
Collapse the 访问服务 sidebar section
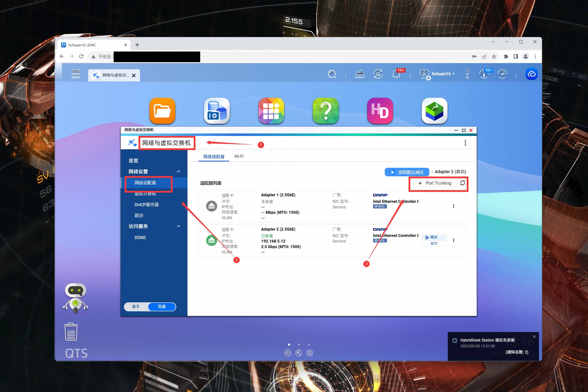tap(178, 226)
